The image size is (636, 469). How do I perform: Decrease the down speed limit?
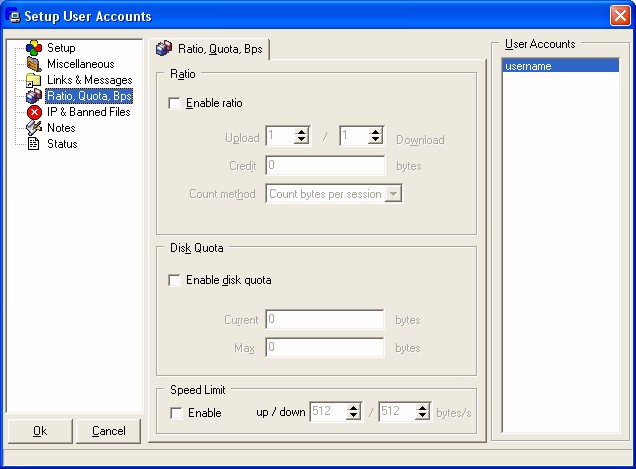pyautogui.click(x=423, y=416)
